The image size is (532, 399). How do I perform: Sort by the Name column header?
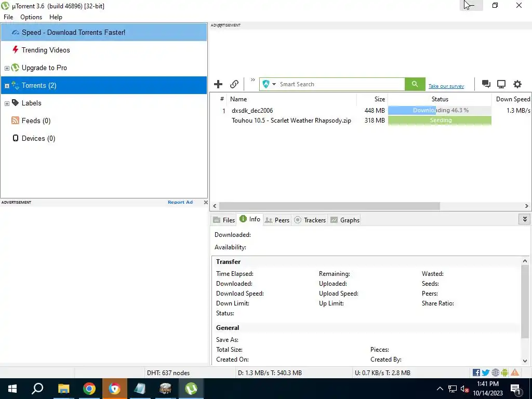tap(292, 99)
